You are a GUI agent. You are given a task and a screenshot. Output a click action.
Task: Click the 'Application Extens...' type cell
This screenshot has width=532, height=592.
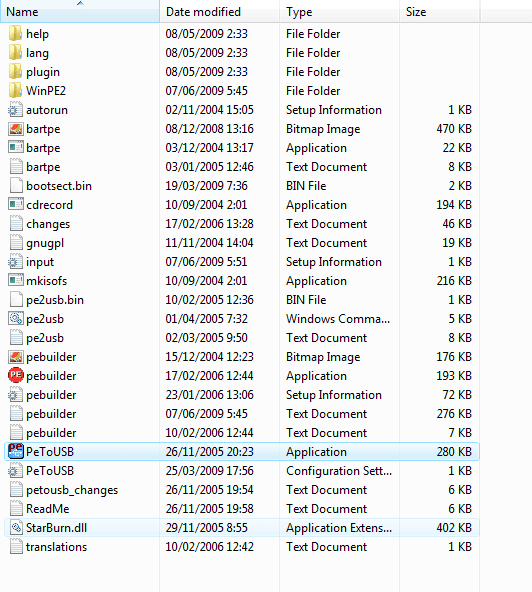[x=339, y=527]
